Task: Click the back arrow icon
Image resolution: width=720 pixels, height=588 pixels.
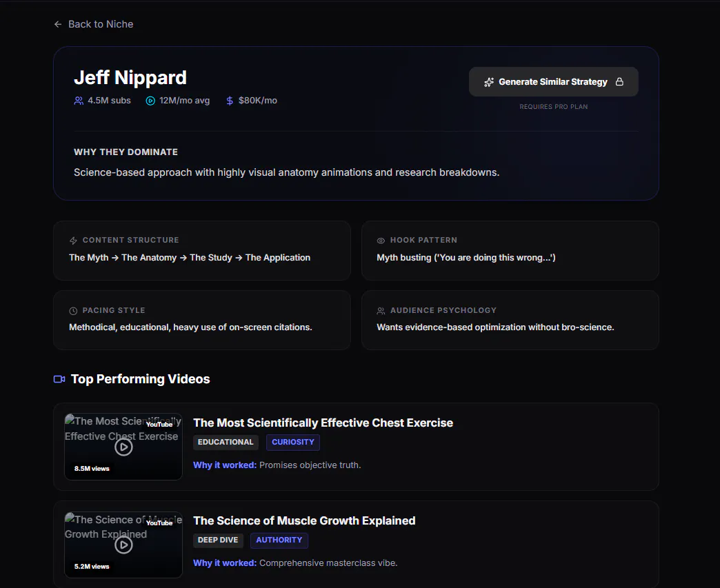Action: [x=58, y=24]
